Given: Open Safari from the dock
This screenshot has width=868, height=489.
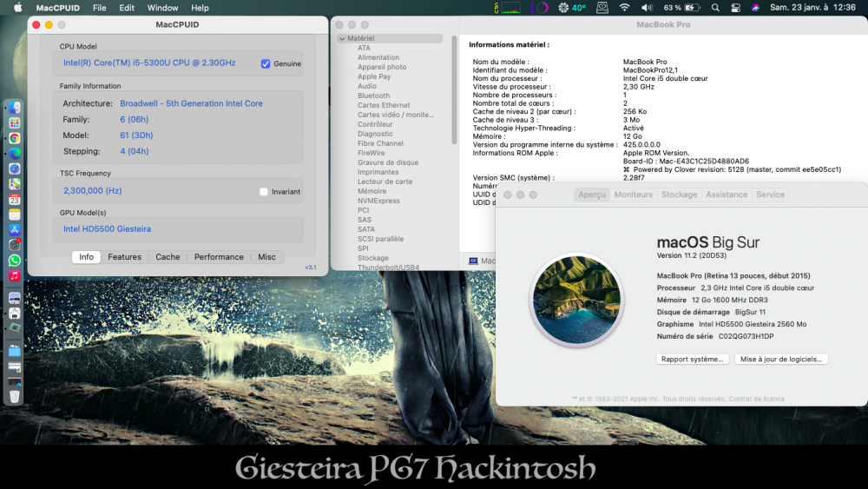Looking at the screenshot, I should (x=15, y=169).
